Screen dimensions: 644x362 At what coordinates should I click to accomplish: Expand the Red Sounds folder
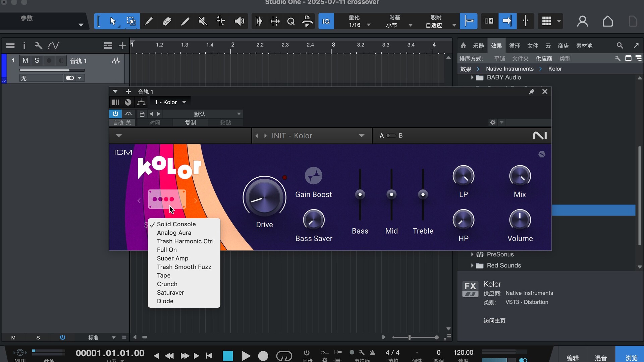click(x=472, y=266)
